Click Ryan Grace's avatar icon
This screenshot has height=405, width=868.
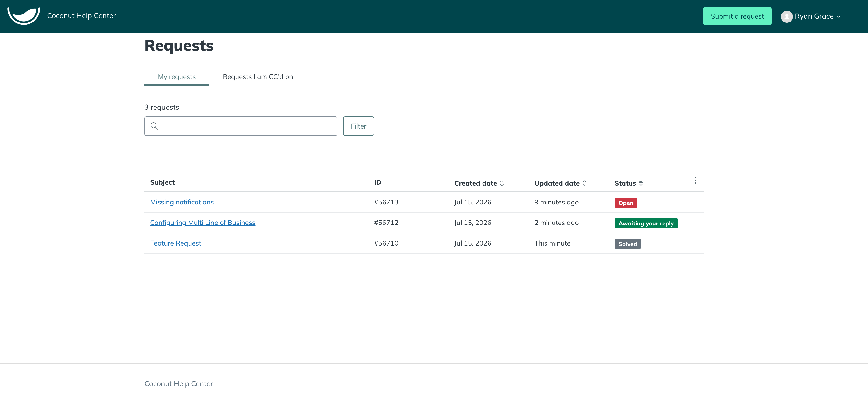786,16
